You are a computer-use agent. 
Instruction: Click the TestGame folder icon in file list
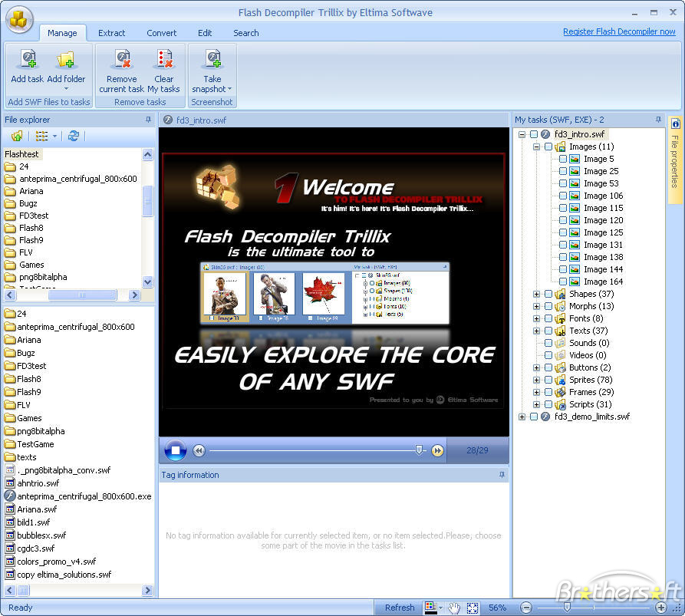coord(10,444)
